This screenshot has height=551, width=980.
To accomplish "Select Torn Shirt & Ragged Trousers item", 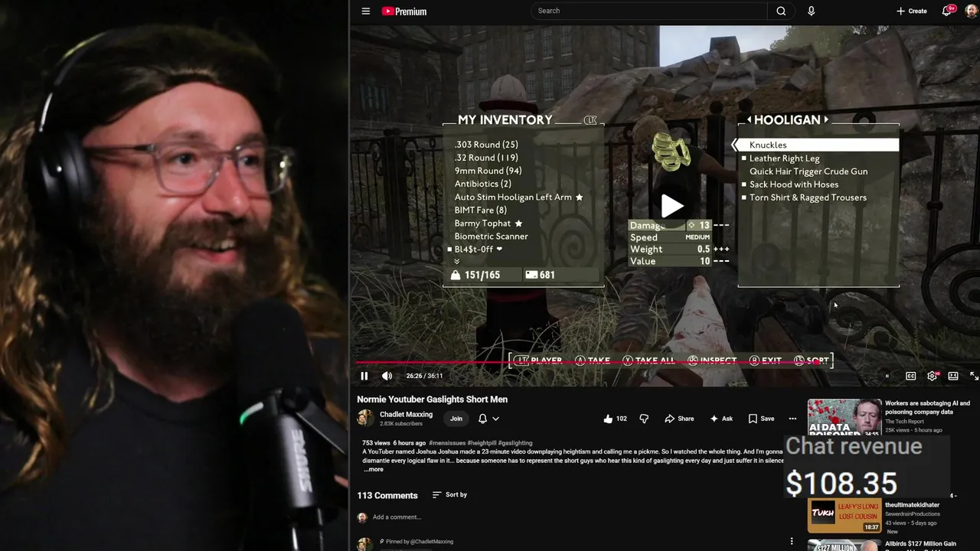I will [808, 197].
